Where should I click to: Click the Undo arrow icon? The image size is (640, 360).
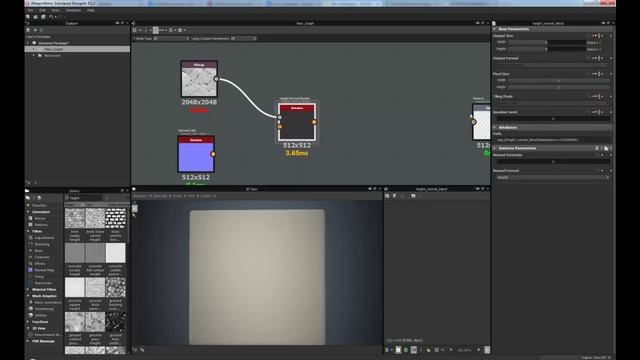coord(51,17)
